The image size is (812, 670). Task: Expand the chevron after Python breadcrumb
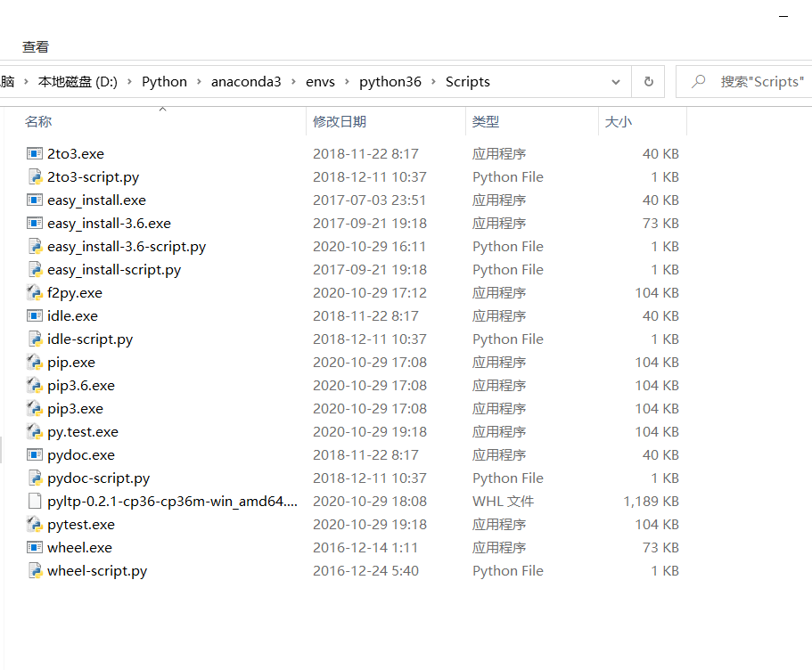[x=199, y=82]
